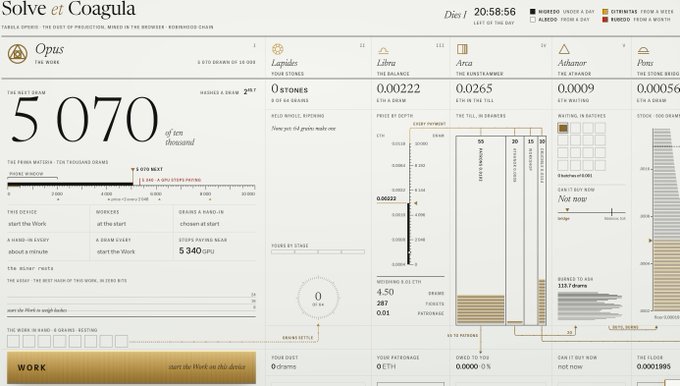Click the Dies I day label
Image resolution: width=680 pixels, height=386 pixels.
pyautogui.click(x=455, y=15)
